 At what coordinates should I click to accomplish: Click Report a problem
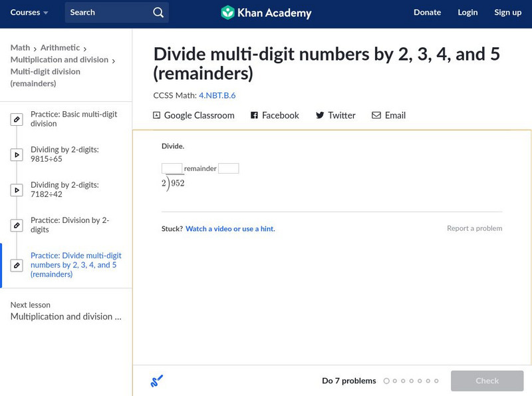[x=475, y=228]
